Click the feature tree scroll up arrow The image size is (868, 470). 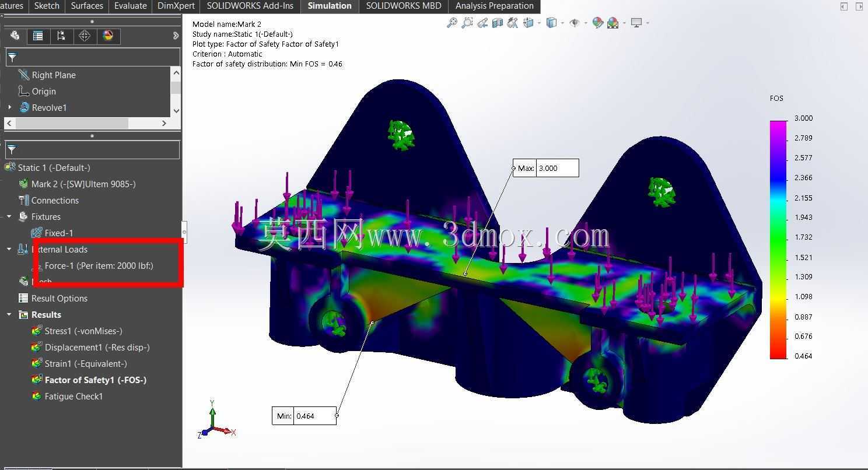point(176,73)
